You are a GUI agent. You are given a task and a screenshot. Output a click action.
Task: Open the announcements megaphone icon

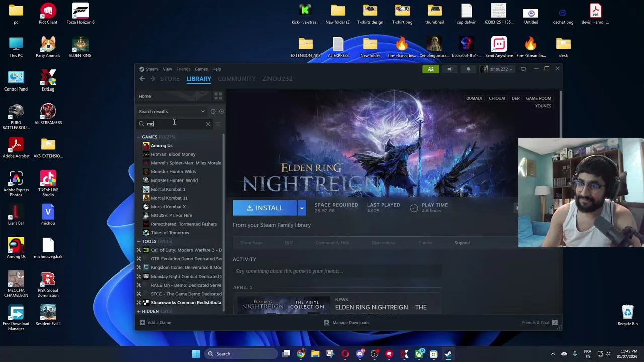(x=450, y=69)
